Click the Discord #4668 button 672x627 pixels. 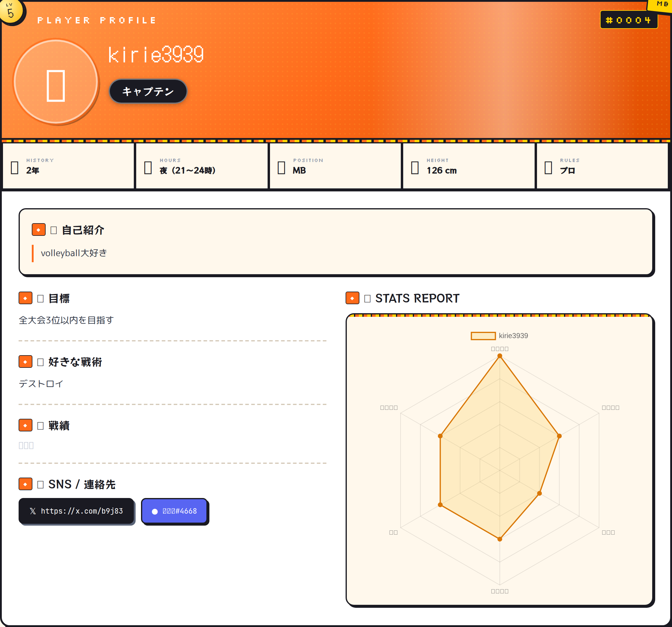click(x=174, y=511)
